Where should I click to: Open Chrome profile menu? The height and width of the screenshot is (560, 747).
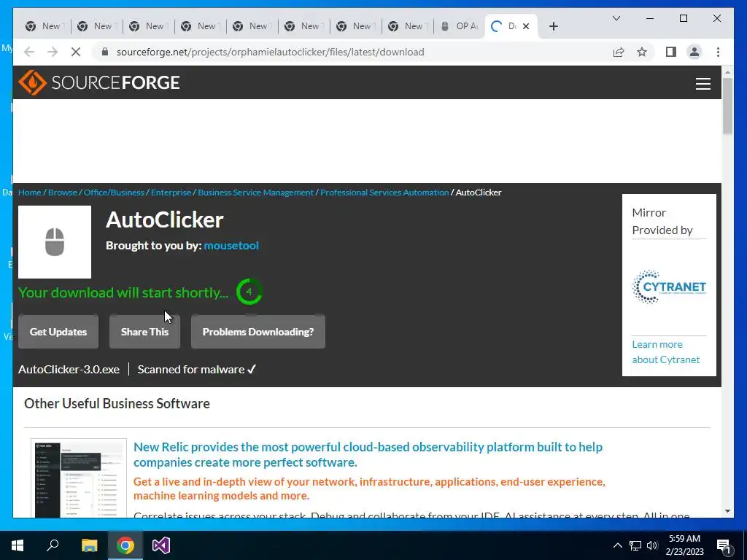(694, 52)
